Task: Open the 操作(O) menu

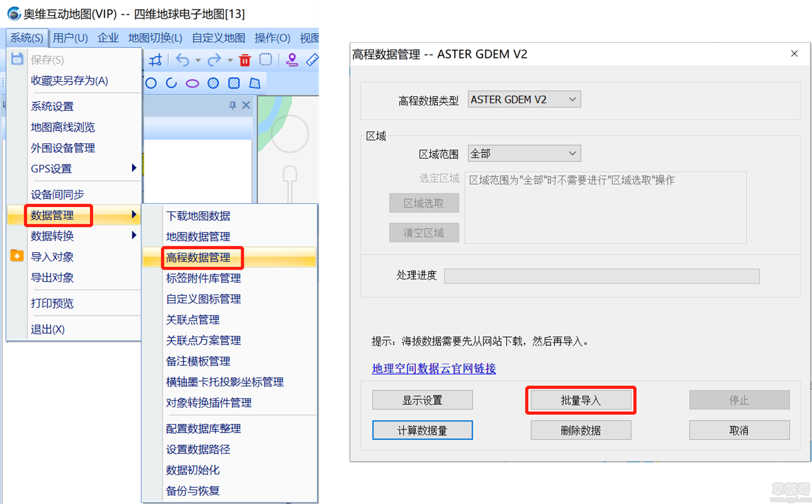Action: click(x=272, y=38)
